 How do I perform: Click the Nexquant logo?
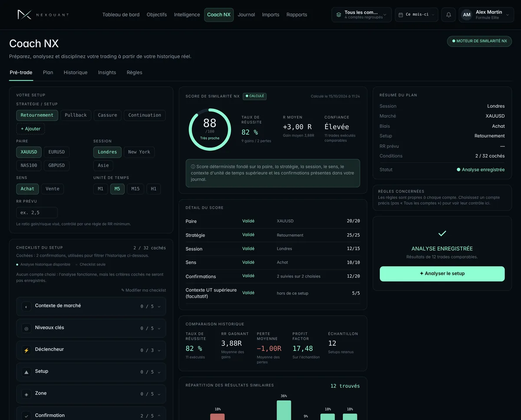click(x=43, y=15)
